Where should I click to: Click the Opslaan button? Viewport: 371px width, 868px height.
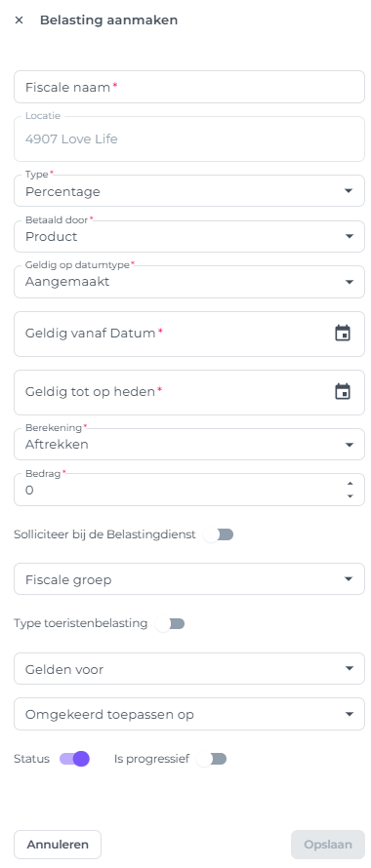328,845
